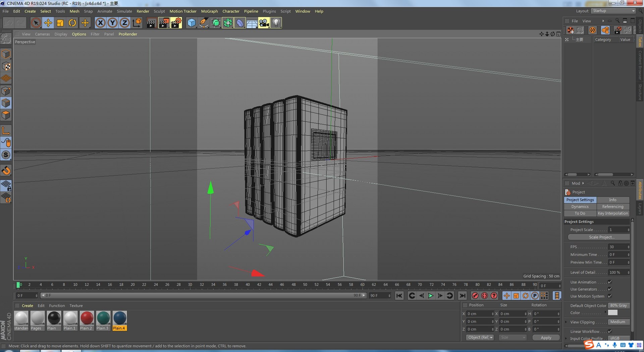The width and height of the screenshot is (644, 352).
Task: Click the Scale Project button
Action: point(599,237)
